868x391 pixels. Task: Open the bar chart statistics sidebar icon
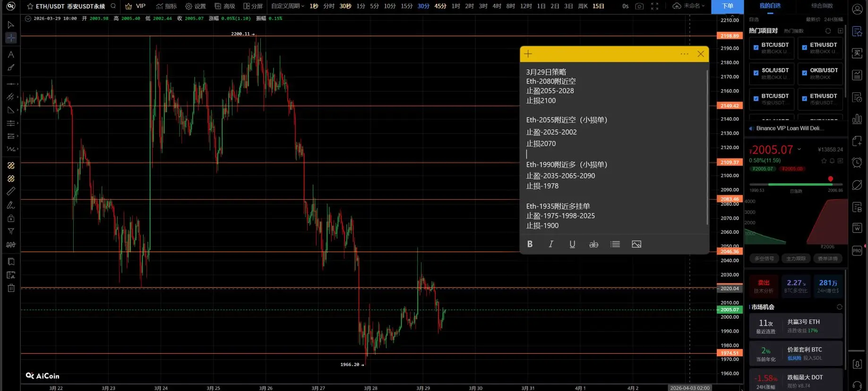(857, 119)
